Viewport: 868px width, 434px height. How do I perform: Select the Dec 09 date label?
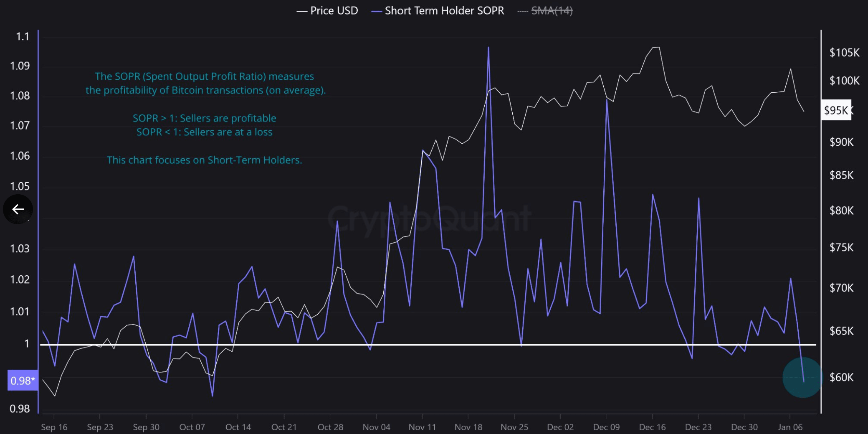(x=606, y=427)
